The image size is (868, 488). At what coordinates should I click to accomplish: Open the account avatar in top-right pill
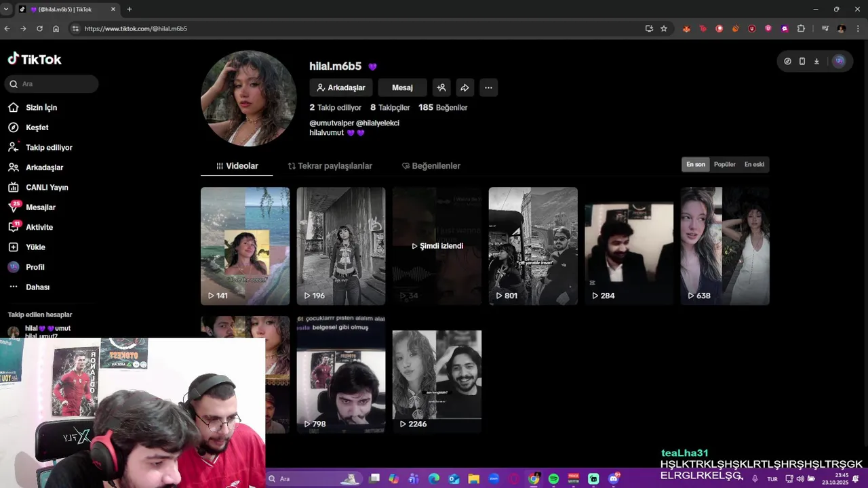[x=839, y=61]
